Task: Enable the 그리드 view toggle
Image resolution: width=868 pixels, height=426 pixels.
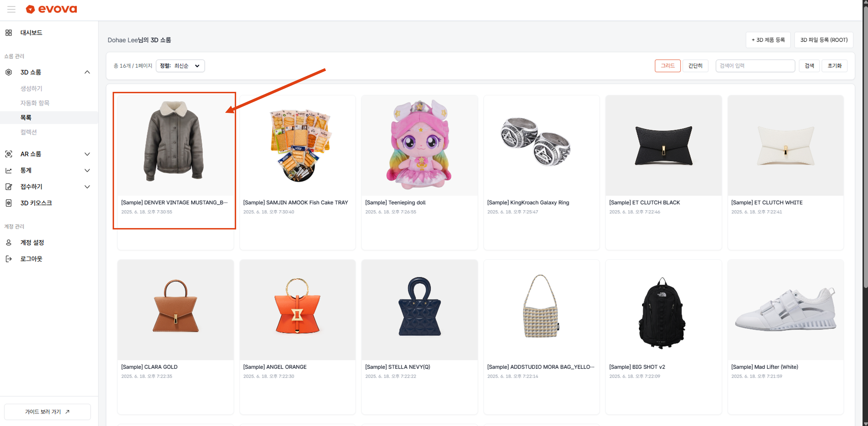Action: (668, 66)
